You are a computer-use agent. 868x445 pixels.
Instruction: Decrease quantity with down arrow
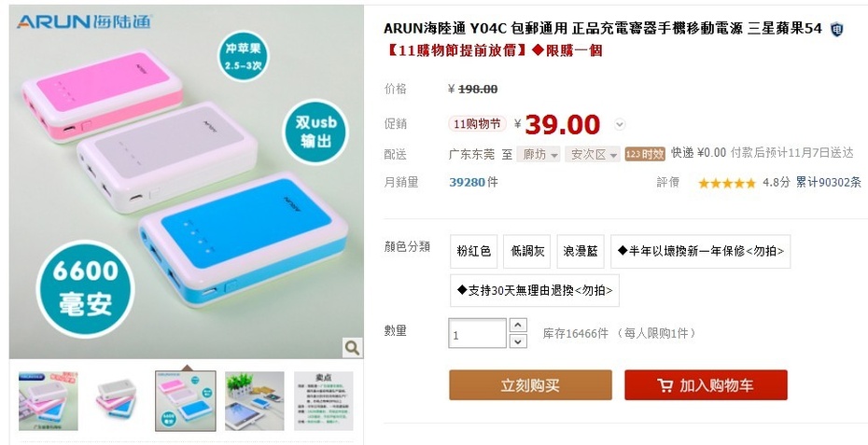point(518,341)
